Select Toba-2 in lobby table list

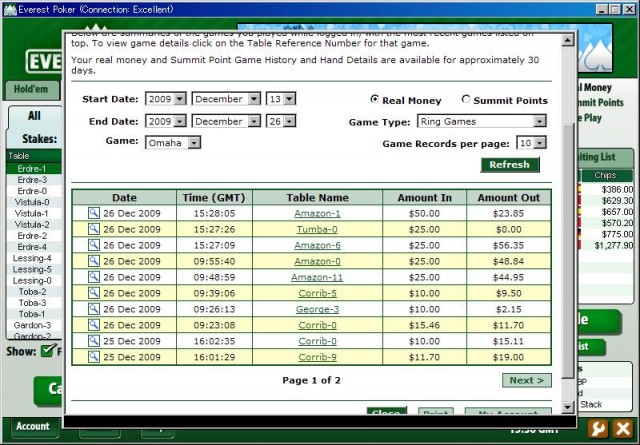point(32,291)
